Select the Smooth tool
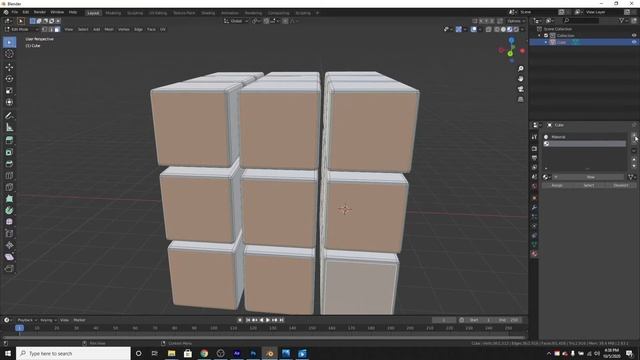 click(x=9, y=222)
